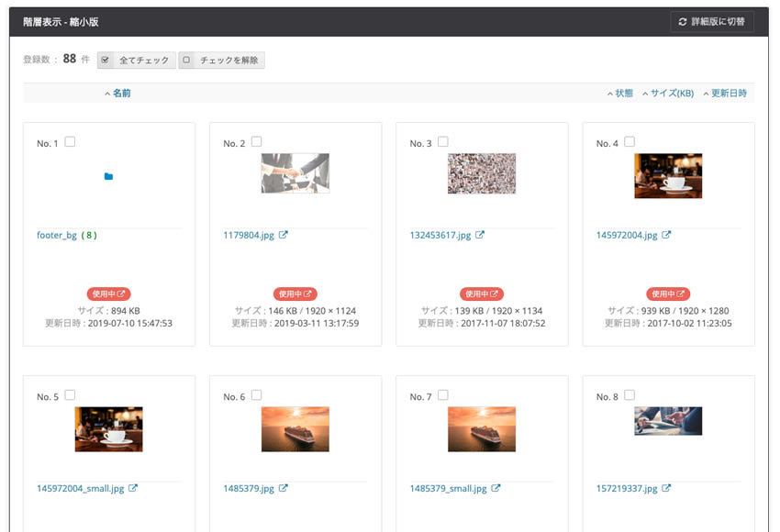780x532 pixels.
Task: Click 使用中 badge on 145972004.jpg card
Action: pyautogui.click(x=668, y=294)
